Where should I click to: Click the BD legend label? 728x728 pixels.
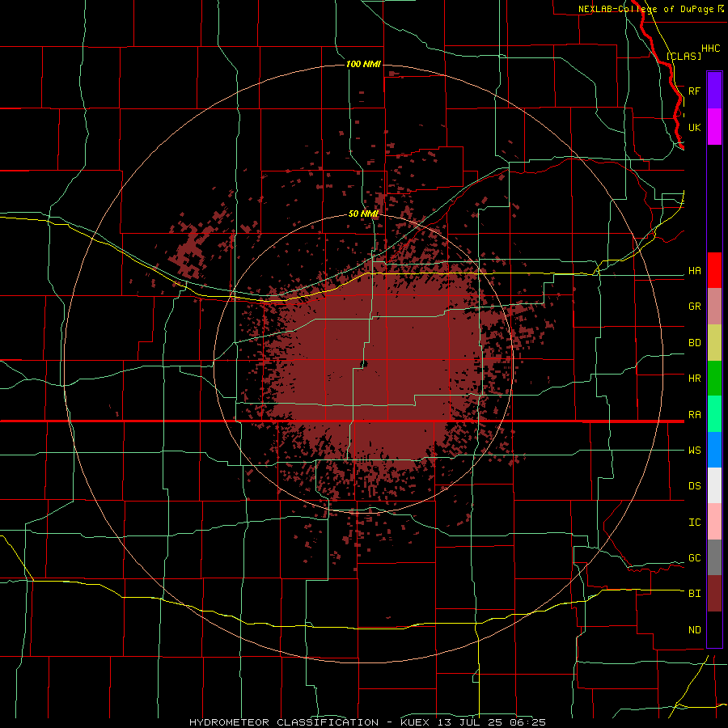point(694,343)
